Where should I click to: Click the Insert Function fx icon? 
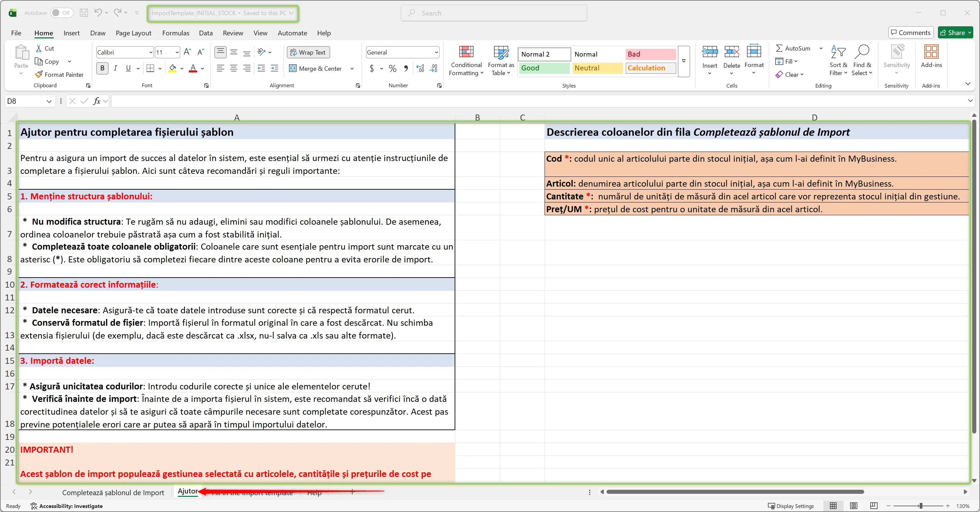pos(97,101)
